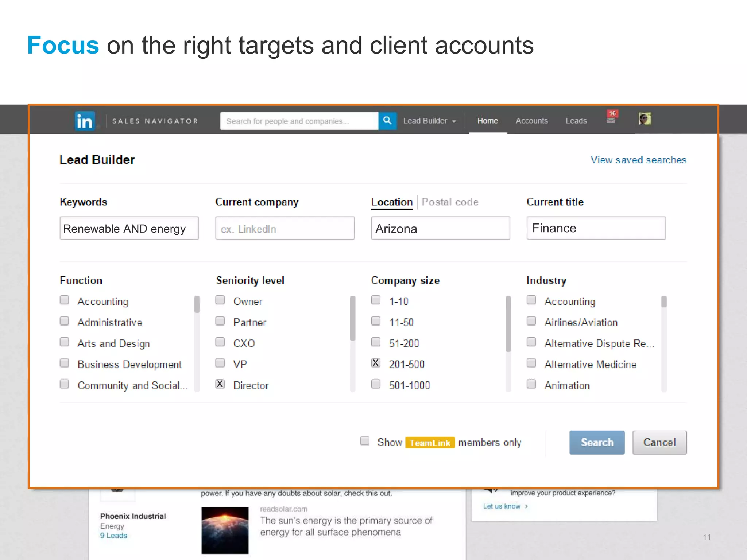Viewport: 747px width, 560px height.
Task: Open the Lead Builder dropdown
Action: point(429,121)
